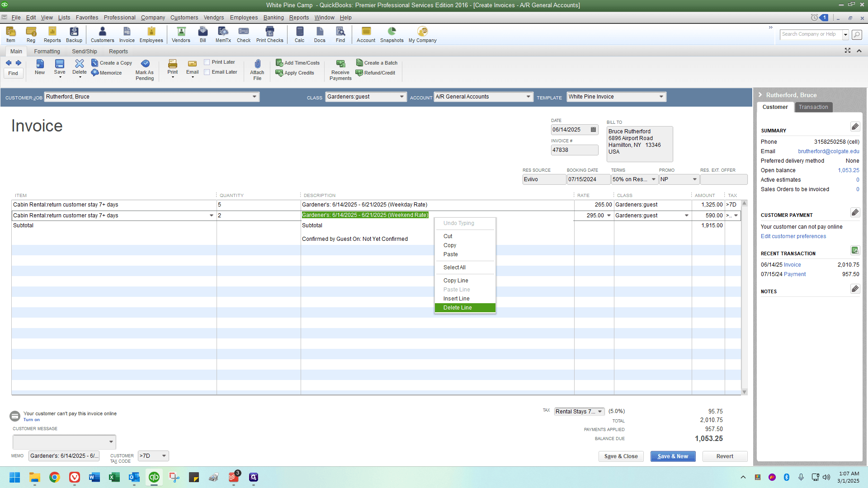Click the Save & Close button
The width and height of the screenshot is (868, 488).
[x=621, y=456]
